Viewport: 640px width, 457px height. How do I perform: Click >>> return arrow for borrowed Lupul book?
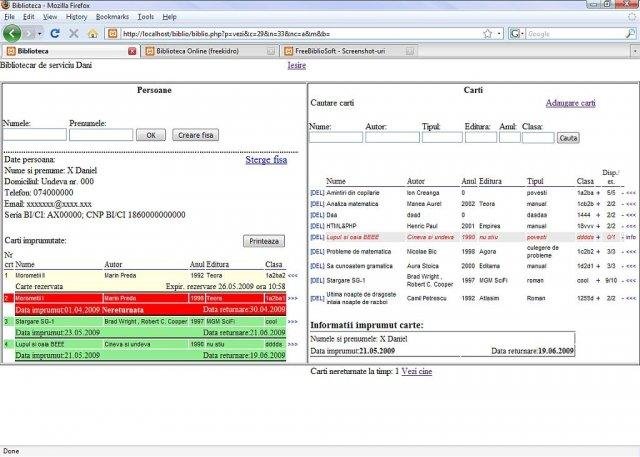point(293,344)
